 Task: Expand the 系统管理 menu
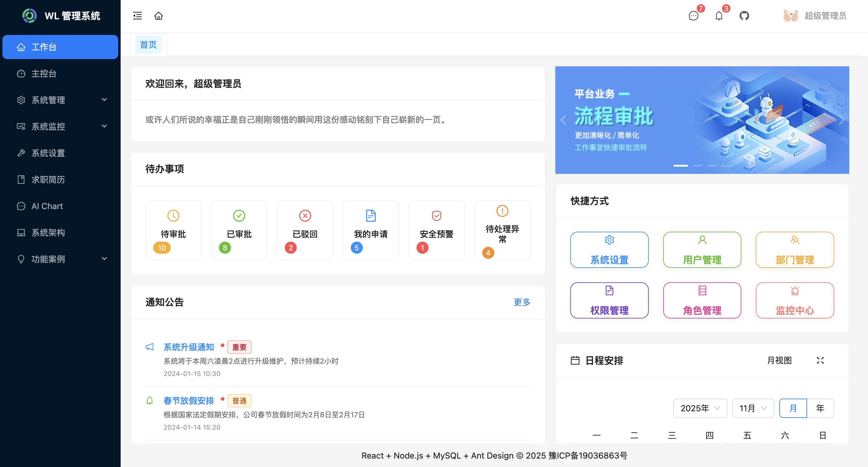tap(49, 100)
